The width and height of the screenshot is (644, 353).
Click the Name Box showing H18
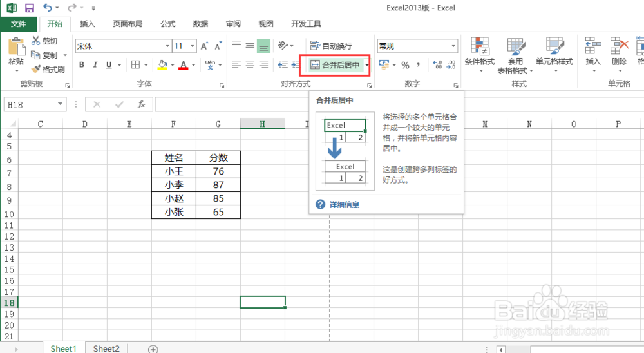point(30,104)
